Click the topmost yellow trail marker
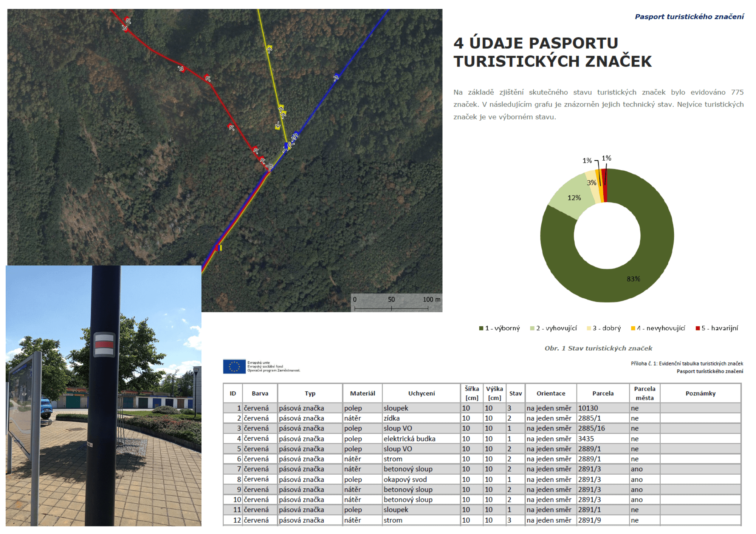This screenshot has width=756, height=534. [x=270, y=49]
